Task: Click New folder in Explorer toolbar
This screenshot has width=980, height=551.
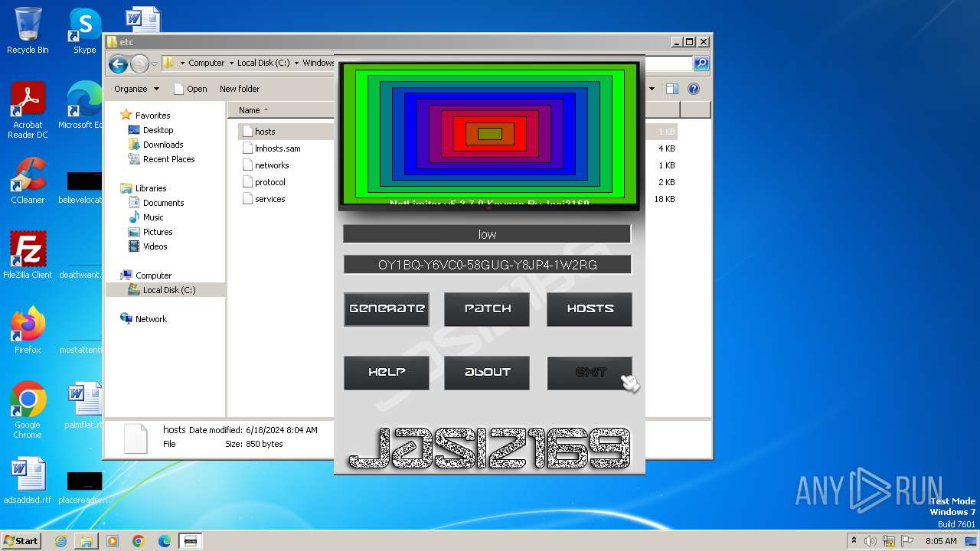Action: pos(240,89)
